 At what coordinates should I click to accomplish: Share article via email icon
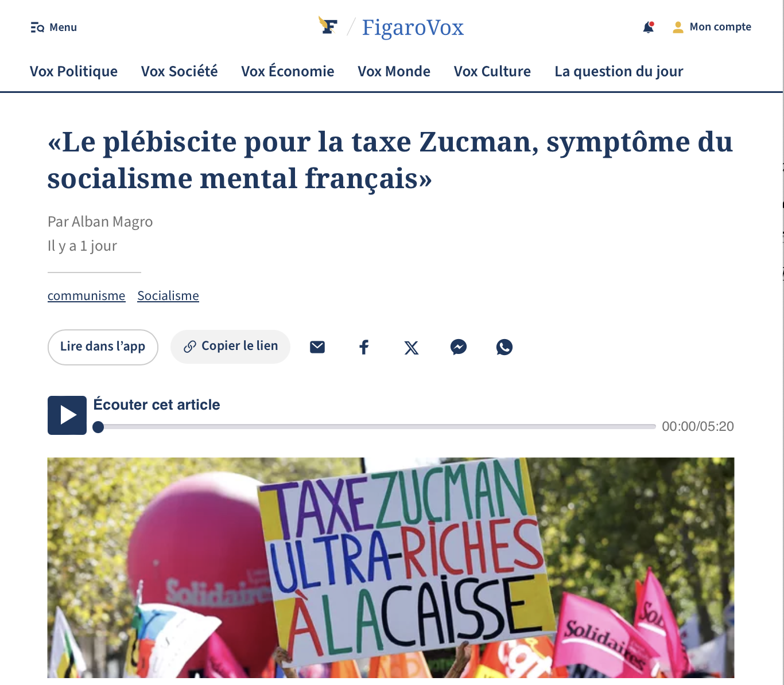pos(317,347)
